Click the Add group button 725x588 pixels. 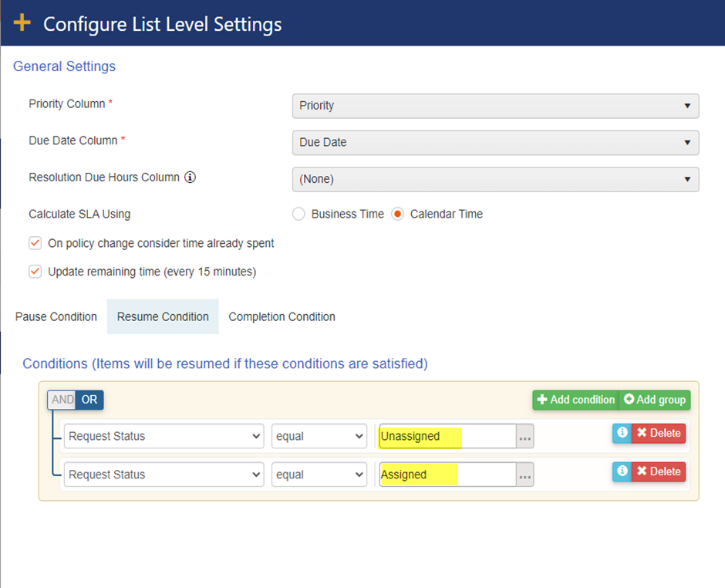[x=655, y=400]
